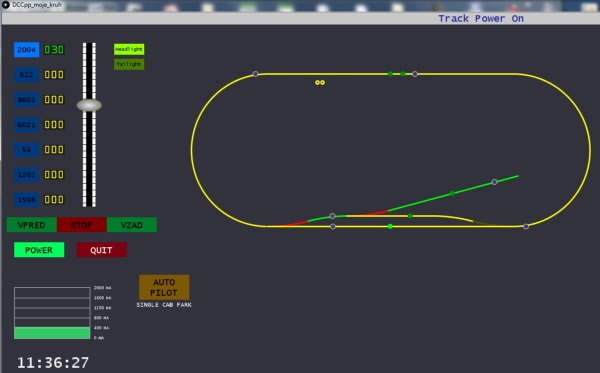The height and width of the screenshot is (373, 600).
Task: Click the current meter graph
Action: pos(52,313)
